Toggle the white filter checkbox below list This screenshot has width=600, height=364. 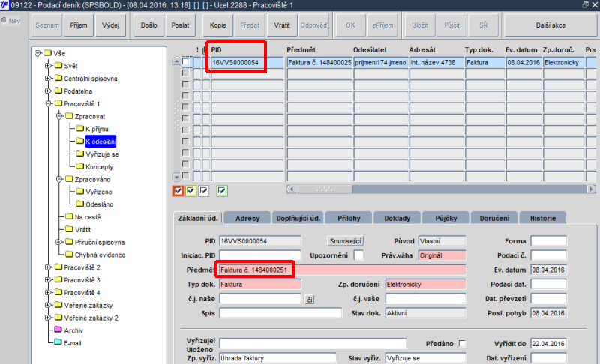click(x=203, y=190)
